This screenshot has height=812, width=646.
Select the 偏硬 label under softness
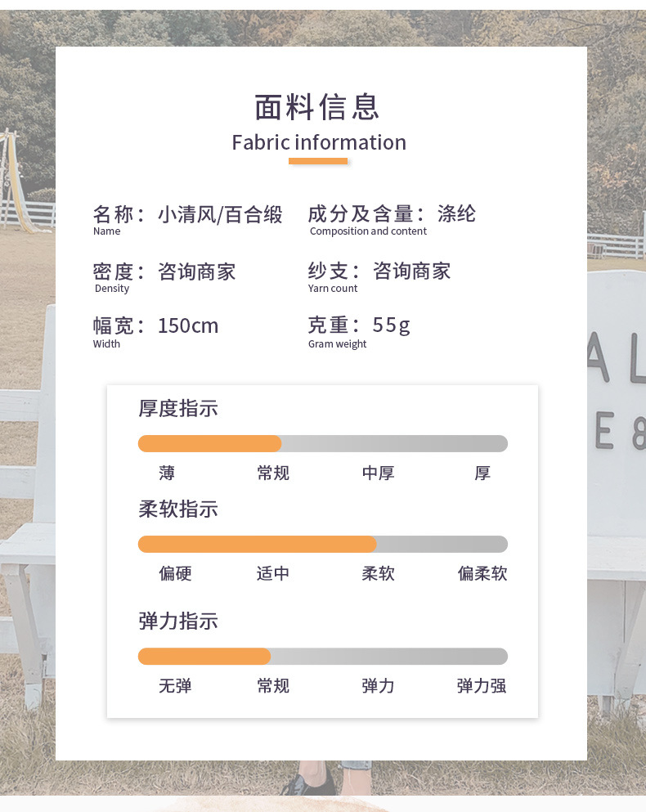point(175,574)
